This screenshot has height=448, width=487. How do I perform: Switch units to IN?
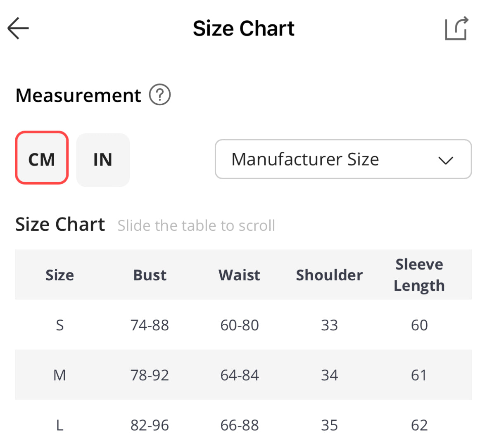103,160
